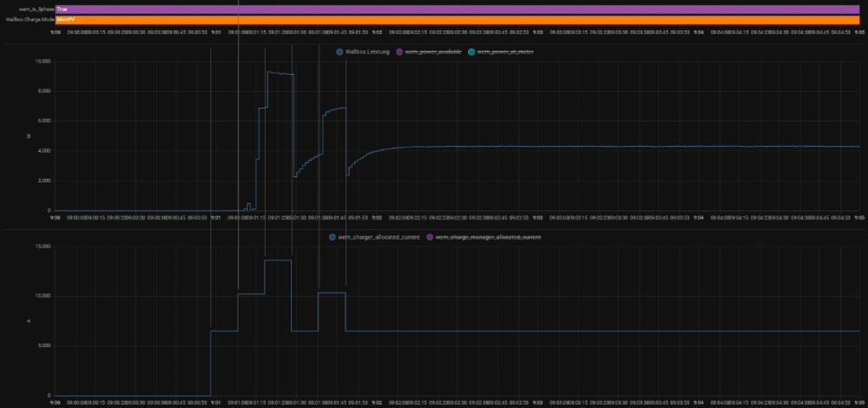Click the teal wem_power_at_meter legend dot
868x408 pixels.
[470, 52]
